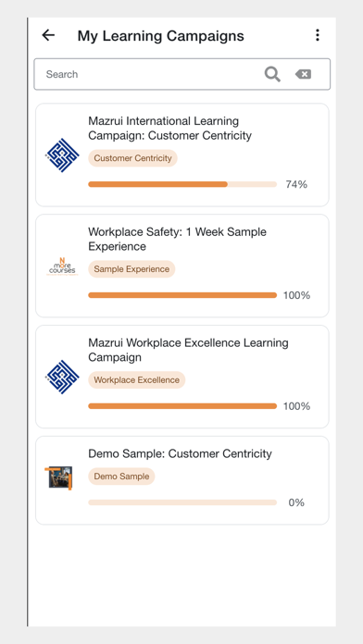This screenshot has height=644, width=363.
Task: Select the Workplace Excellence tag chip
Action: coord(136,380)
